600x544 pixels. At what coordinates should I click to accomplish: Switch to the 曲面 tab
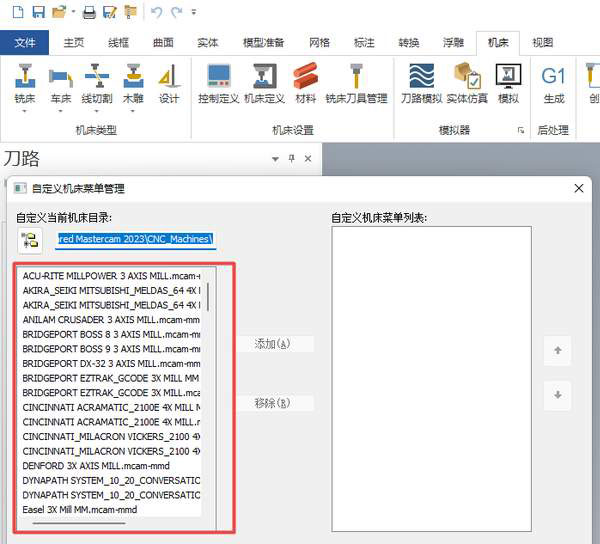(x=163, y=42)
